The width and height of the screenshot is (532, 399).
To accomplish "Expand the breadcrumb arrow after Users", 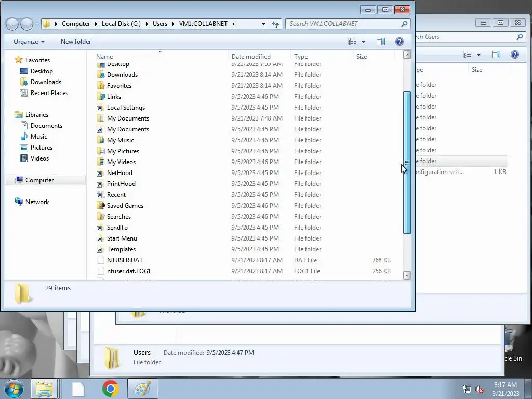I will [173, 24].
